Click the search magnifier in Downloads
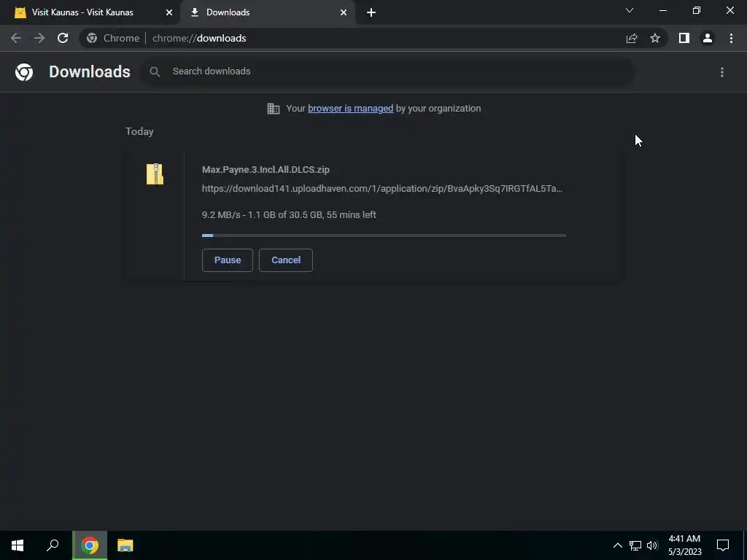The height and width of the screenshot is (560, 747). (x=155, y=71)
